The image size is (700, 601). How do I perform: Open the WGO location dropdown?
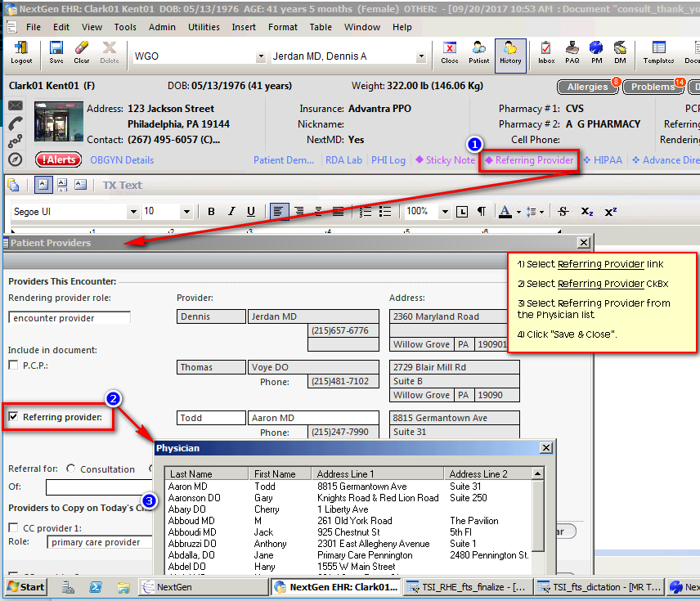[x=261, y=56]
